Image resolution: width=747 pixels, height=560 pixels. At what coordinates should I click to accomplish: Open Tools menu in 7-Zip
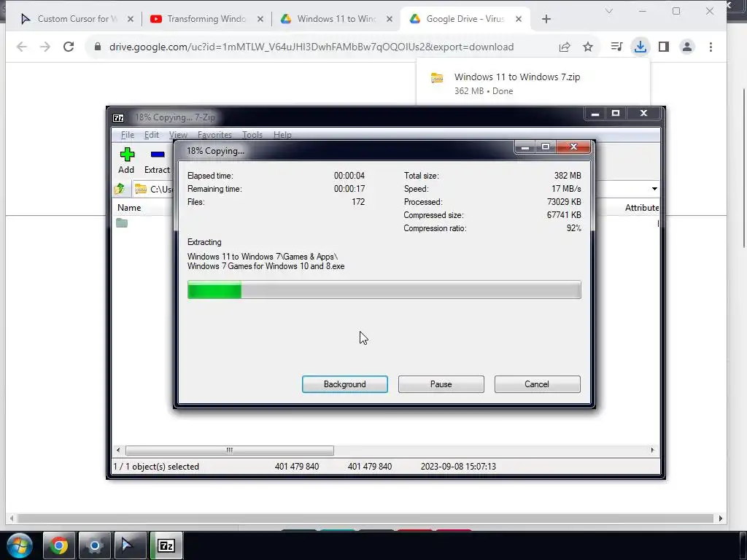pyautogui.click(x=252, y=135)
